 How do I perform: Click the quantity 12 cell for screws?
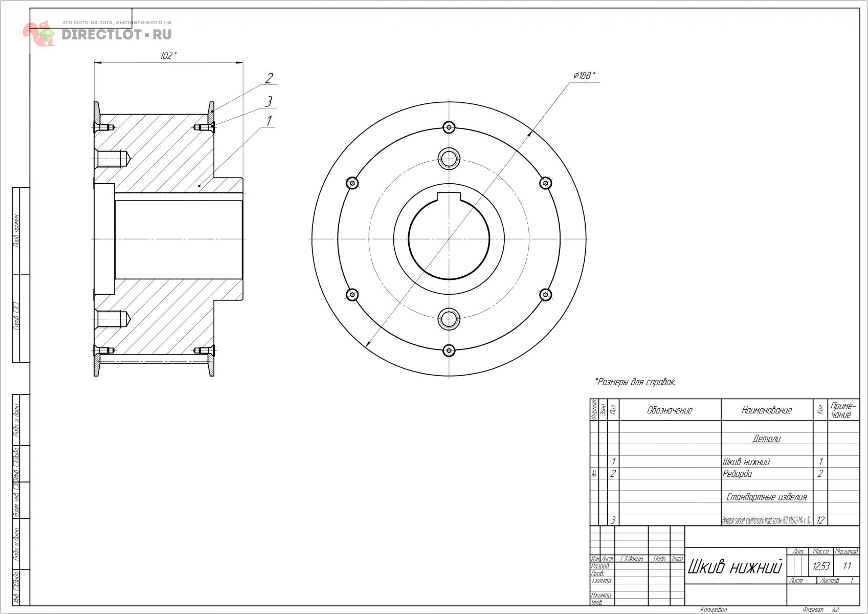coord(820,520)
